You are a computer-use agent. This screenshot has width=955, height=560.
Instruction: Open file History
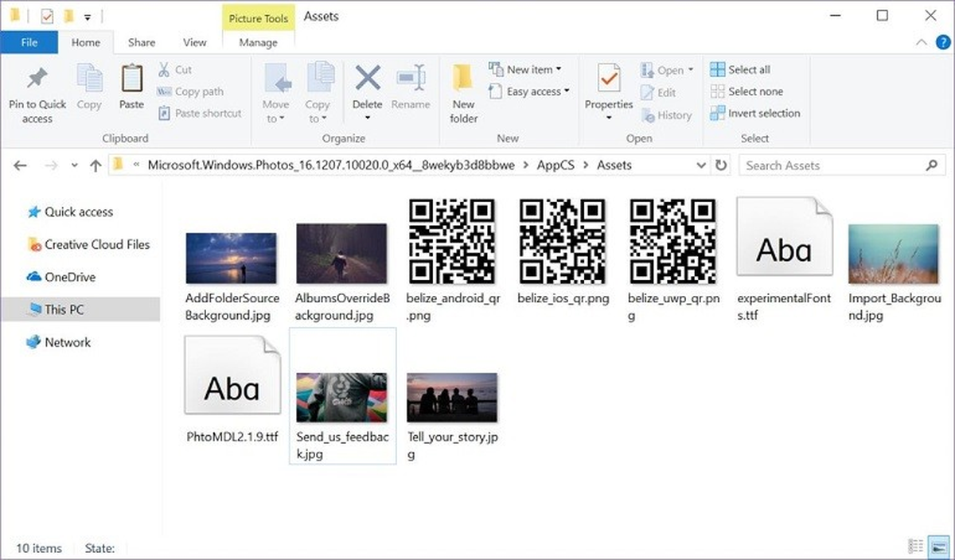[x=665, y=115]
